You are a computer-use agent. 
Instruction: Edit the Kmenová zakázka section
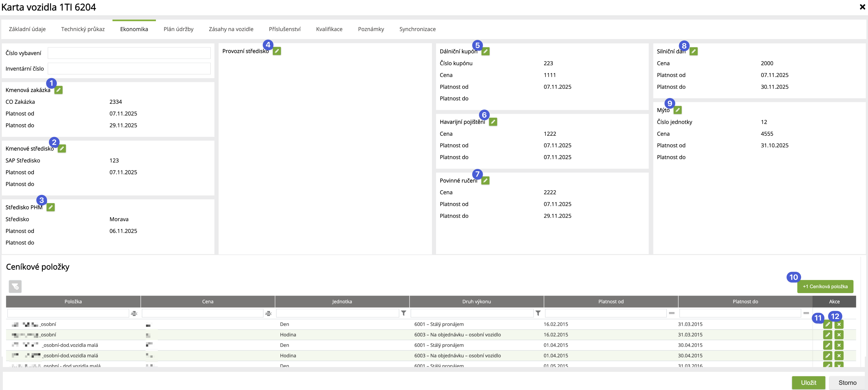click(58, 90)
